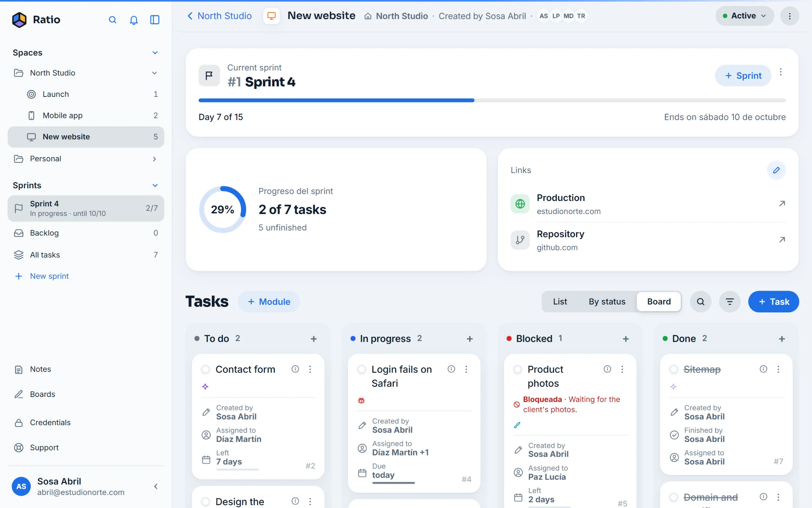
Task: Open the current sprint three-dot menu
Action: pyautogui.click(x=781, y=72)
